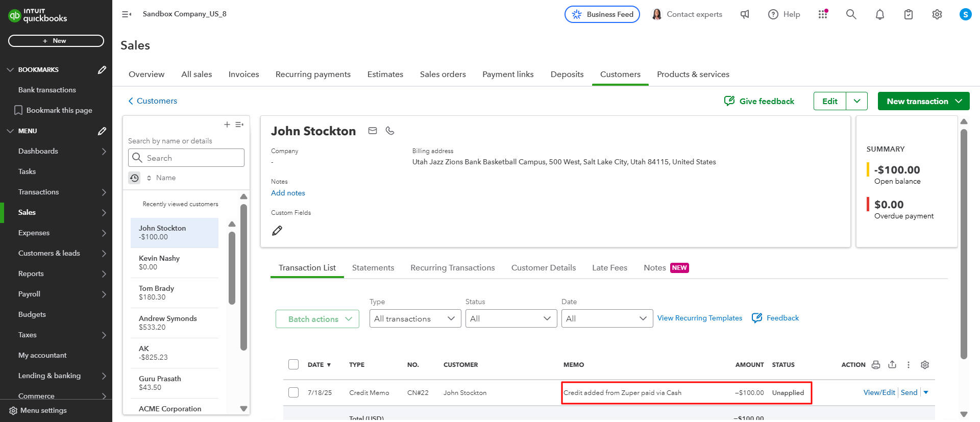Print the transaction list
The image size is (980, 422).
click(876, 364)
